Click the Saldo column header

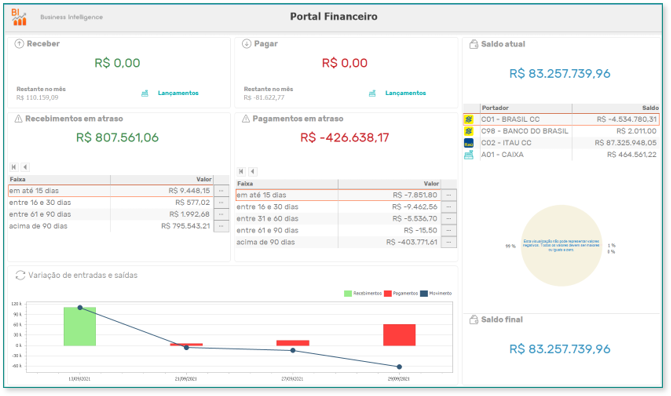616,108
